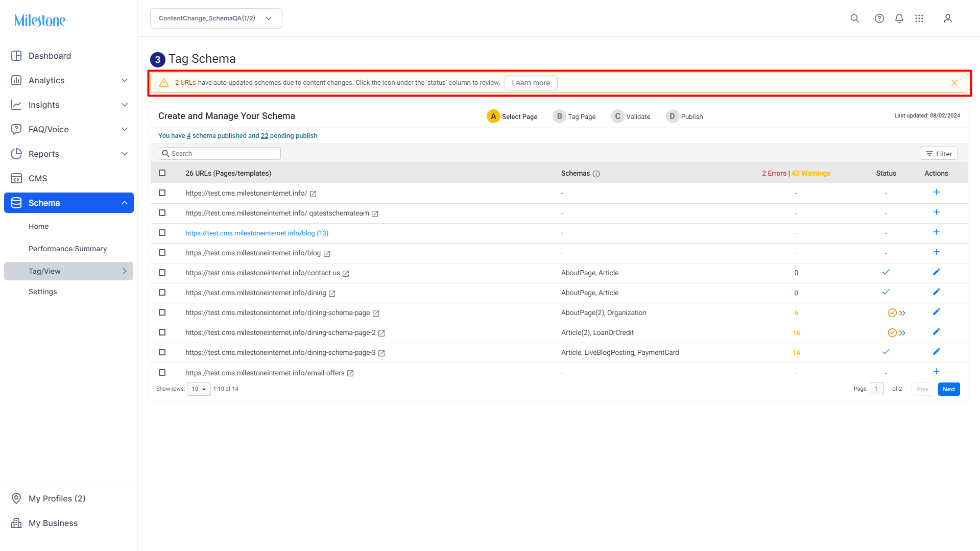Click the page number input box

(876, 389)
